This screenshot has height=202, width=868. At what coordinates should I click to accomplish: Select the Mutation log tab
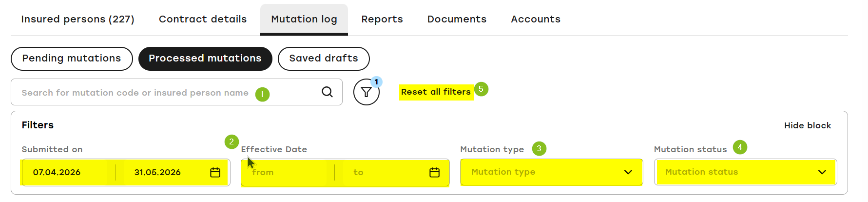click(x=304, y=19)
